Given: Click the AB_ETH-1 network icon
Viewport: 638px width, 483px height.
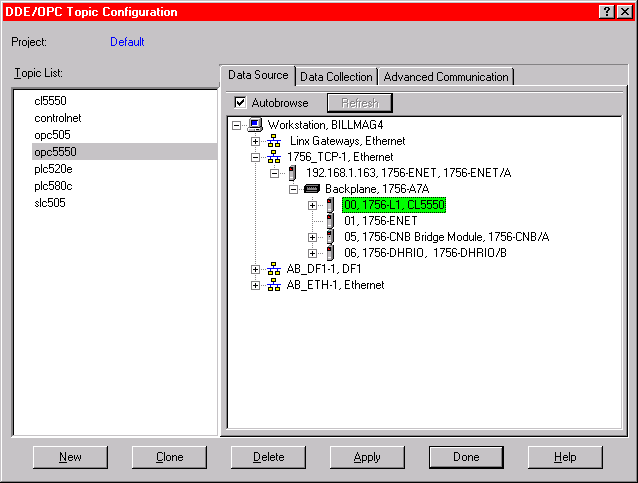Looking at the screenshot, I should [274, 285].
